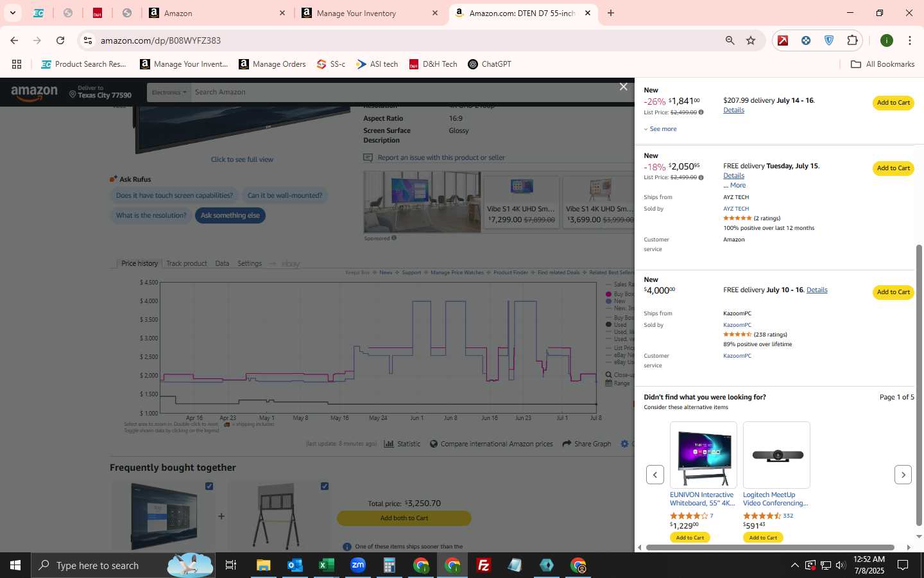
Task: Open delivery Details link for $207.99 delivery offer
Action: (733, 110)
